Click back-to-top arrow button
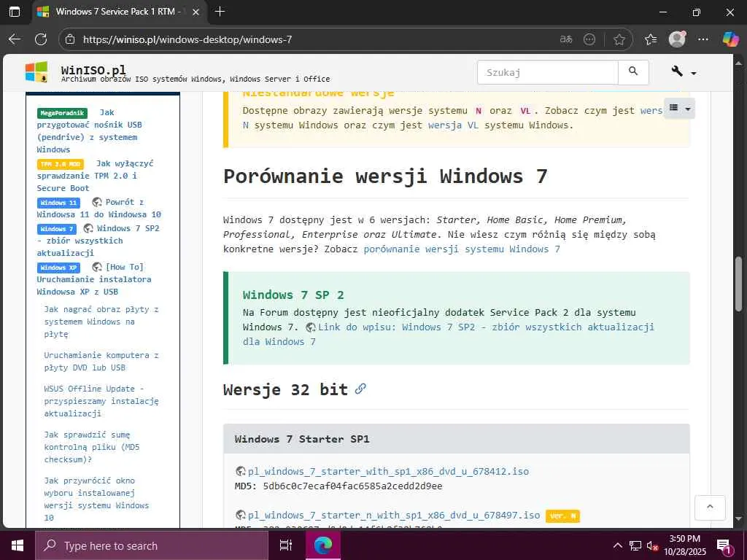The image size is (747, 560). click(710, 507)
